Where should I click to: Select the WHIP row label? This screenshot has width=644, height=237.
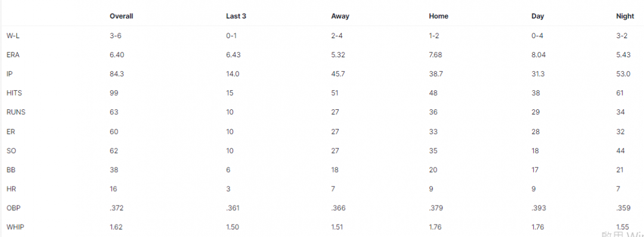[x=14, y=227]
